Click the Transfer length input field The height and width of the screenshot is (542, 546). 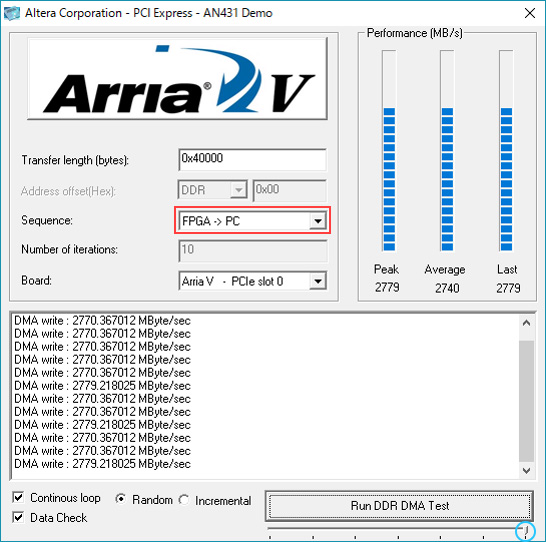click(252, 159)
